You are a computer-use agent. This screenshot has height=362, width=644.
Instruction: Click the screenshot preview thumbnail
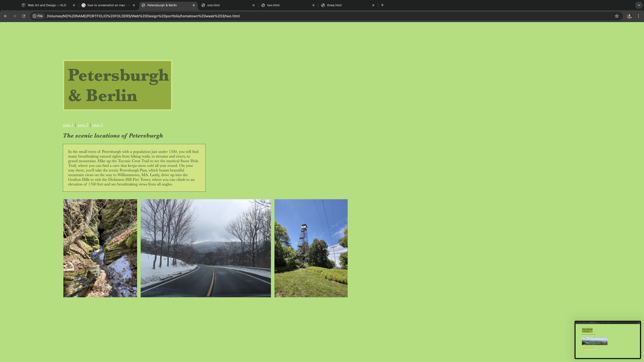pos(607,340)
